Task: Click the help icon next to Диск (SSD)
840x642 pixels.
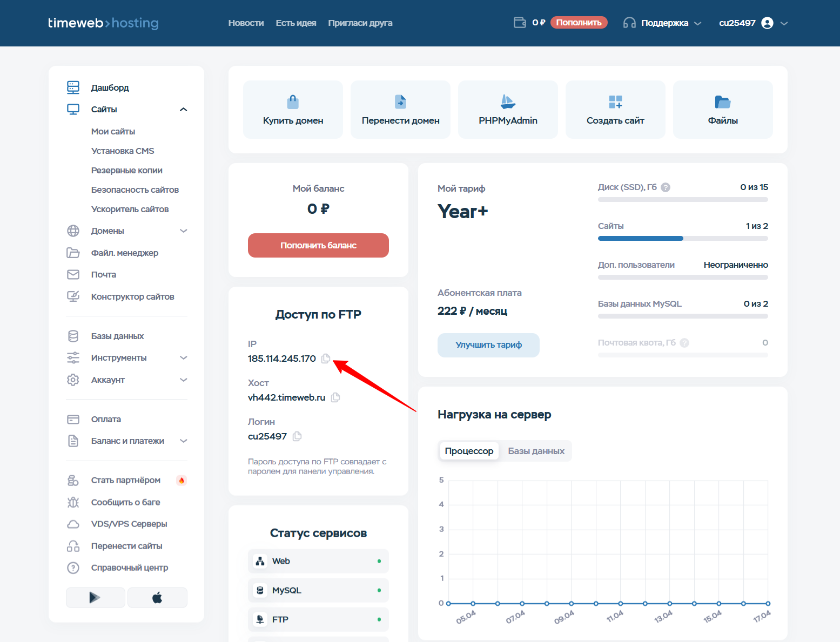Action: 666,187
